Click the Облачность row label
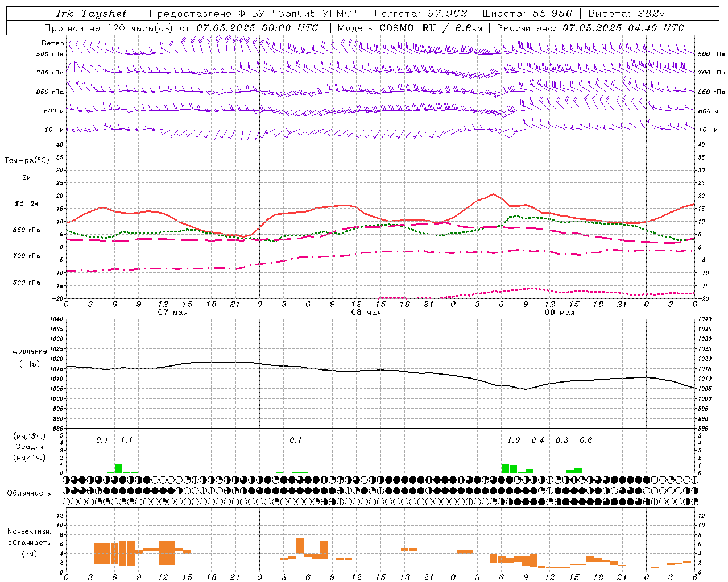Image resolution: width=728 pixels, height=582 pixels. 29,493
